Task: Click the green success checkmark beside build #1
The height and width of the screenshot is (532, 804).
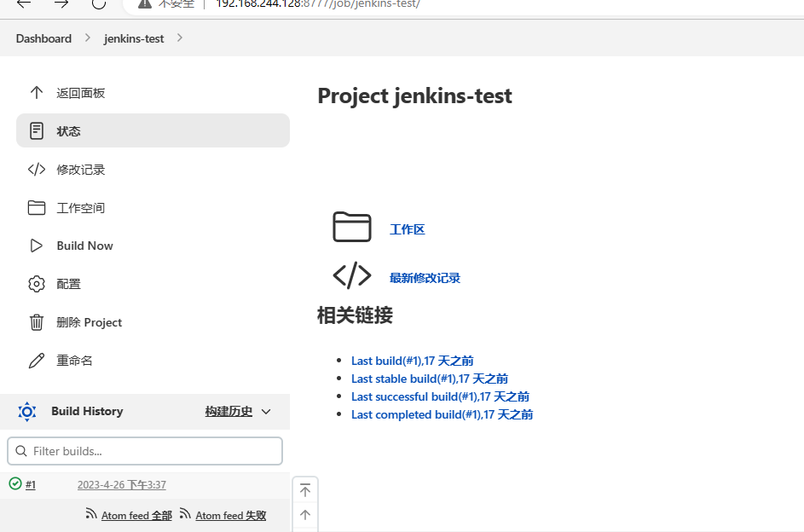Action: [14, 483]
